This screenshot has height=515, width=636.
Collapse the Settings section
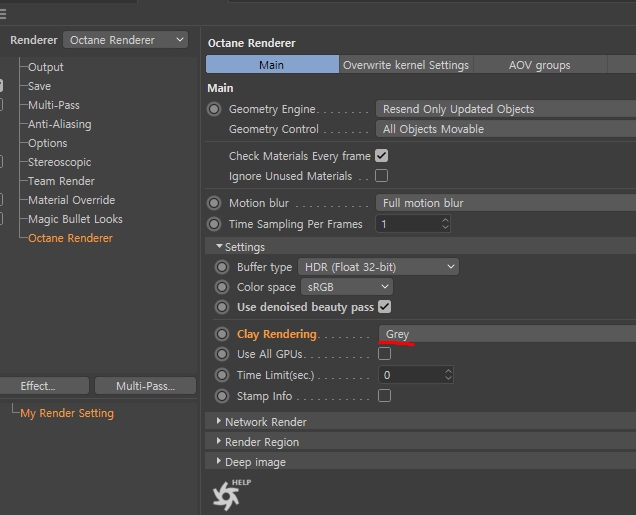pos(219,247)
